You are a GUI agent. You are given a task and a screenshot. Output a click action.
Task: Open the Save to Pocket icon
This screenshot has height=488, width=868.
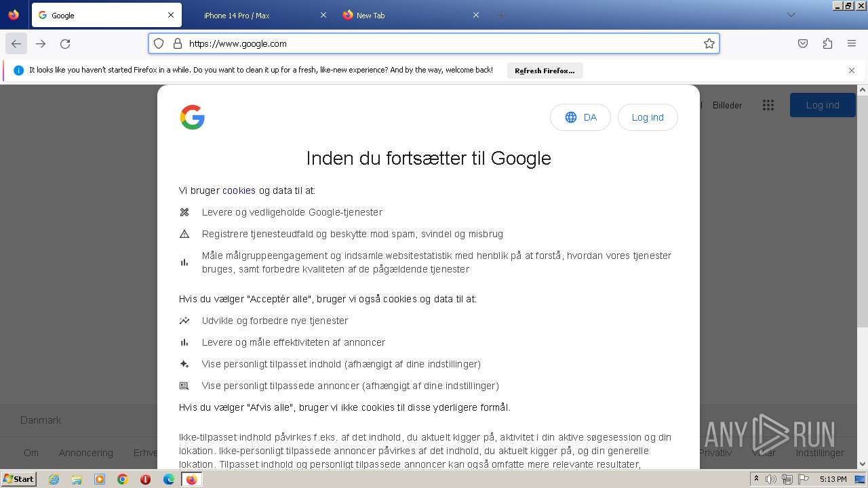(x=803, y=43)
